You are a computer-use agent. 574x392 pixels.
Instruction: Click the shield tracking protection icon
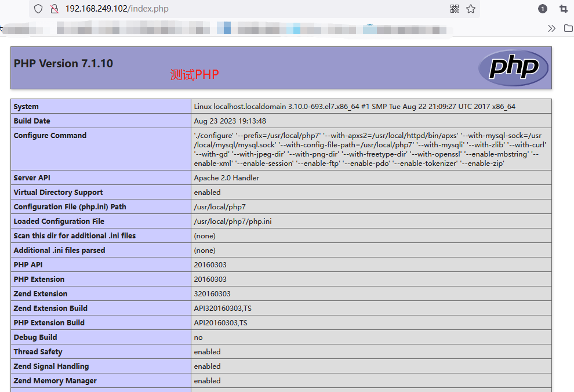[38, 9]
